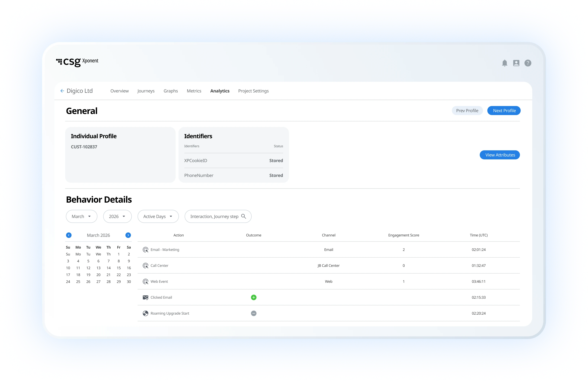This screenshot has width=588, height=381.
Task: Select day 15 in the calendar
Action: [119, 268]
